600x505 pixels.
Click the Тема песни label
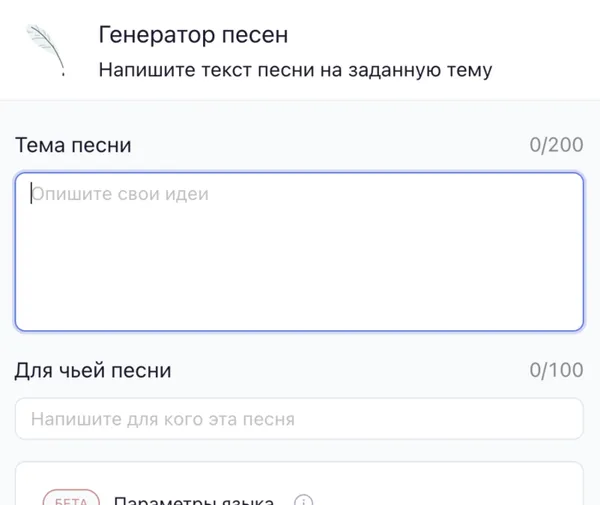pos(73,146)
